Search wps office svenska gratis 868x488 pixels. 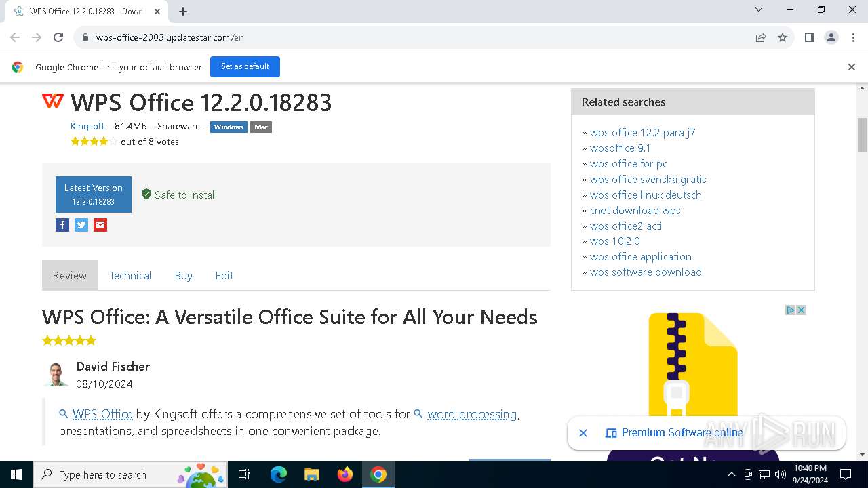click(x=648, y=180)
